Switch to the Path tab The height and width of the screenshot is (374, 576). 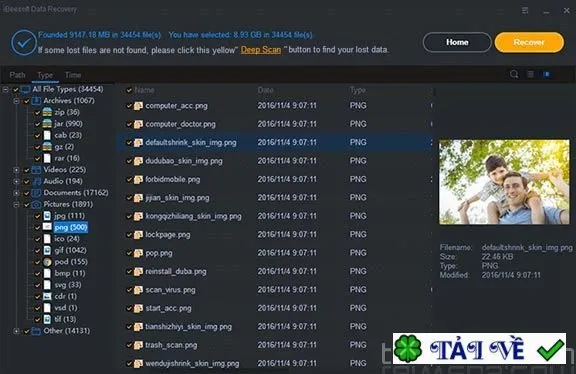click(17, 75)
